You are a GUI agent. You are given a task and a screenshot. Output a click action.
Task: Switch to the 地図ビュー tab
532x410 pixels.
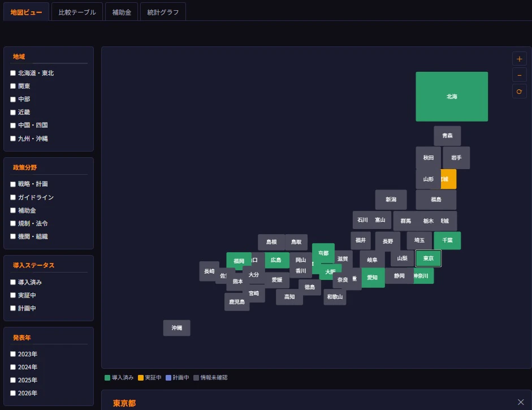26,12
